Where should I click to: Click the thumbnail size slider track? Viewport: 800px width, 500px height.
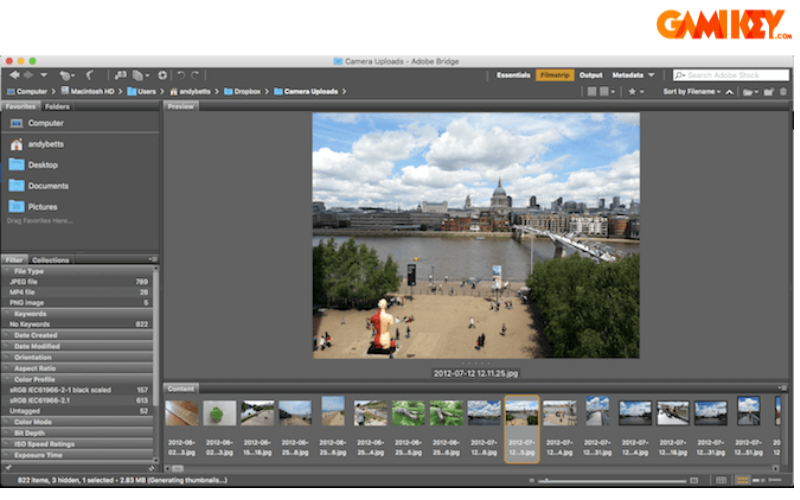(612, 481)
